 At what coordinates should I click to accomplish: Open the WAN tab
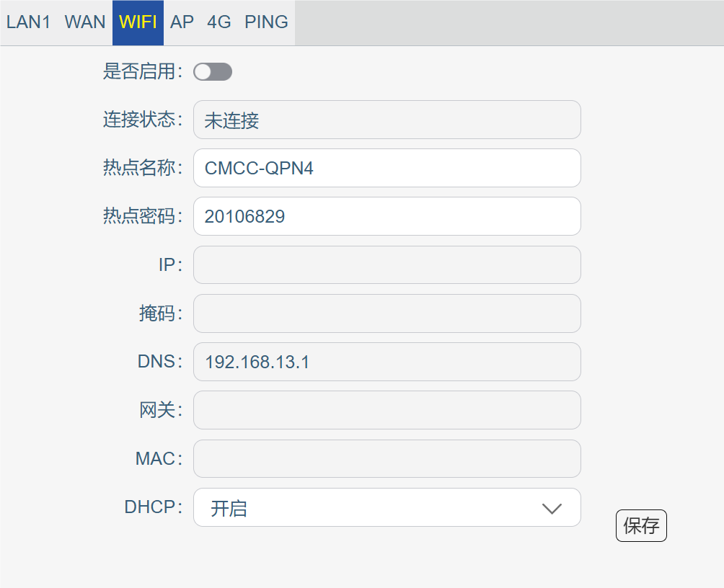pos(85,22)
